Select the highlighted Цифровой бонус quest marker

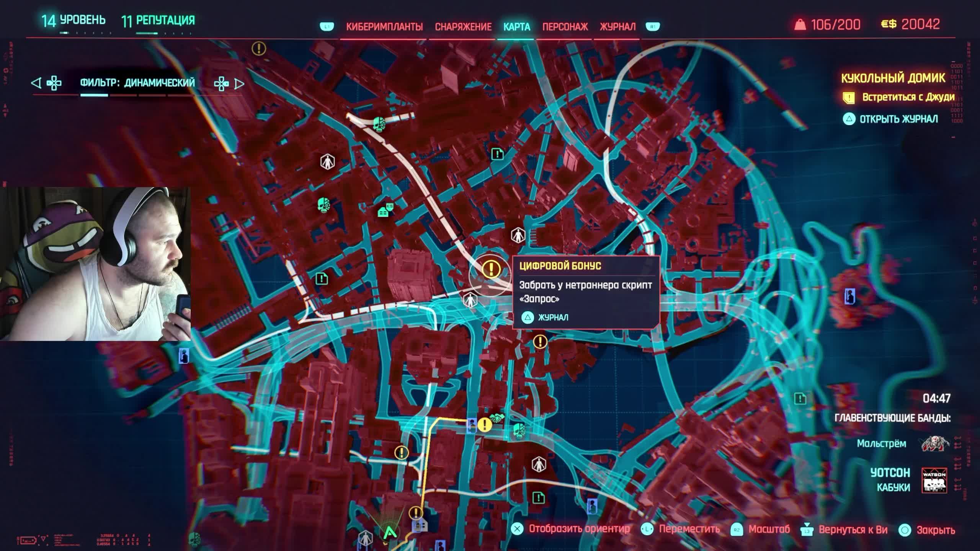coord(491,269)
